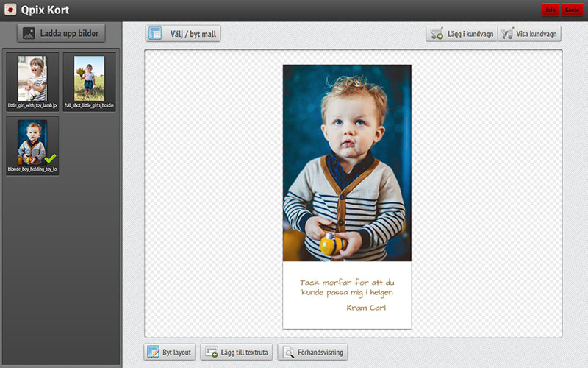Click the boy photo on the card
Screen dimensions: 588x368
click(347, 162)
